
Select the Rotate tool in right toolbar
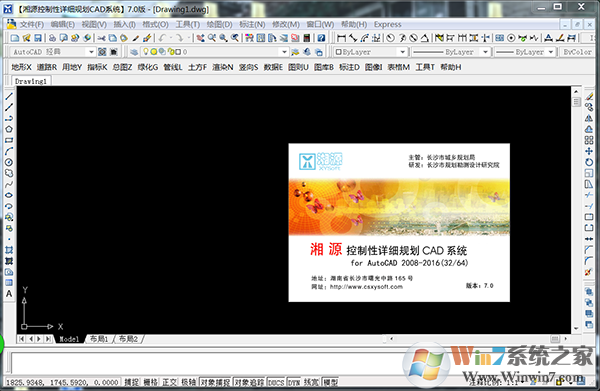[x=589, y=162]
